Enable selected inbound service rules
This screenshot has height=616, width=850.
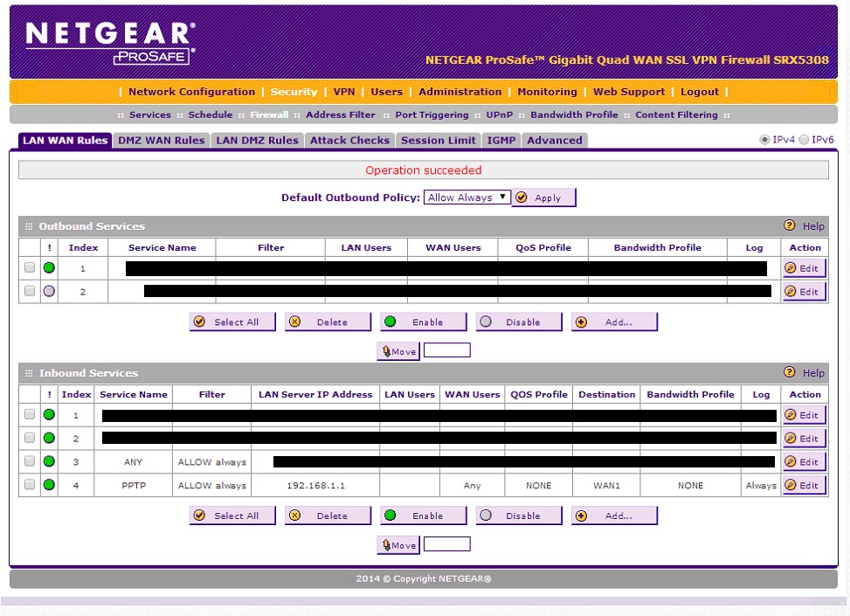pos(422,516)
